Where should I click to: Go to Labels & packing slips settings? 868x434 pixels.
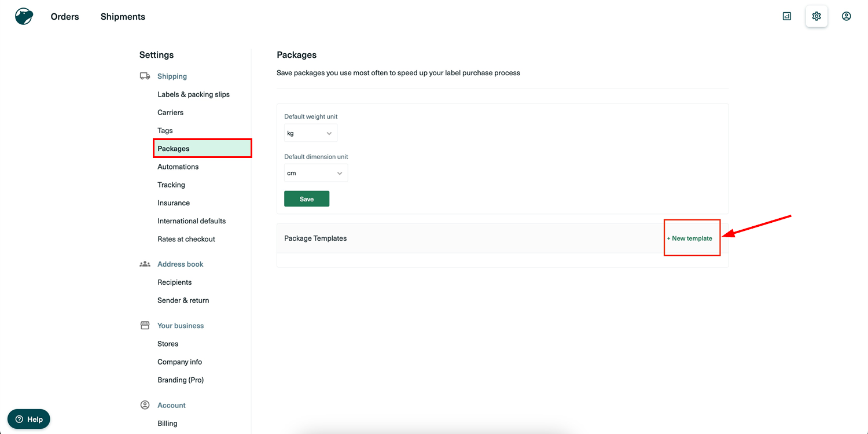[193, 94]
